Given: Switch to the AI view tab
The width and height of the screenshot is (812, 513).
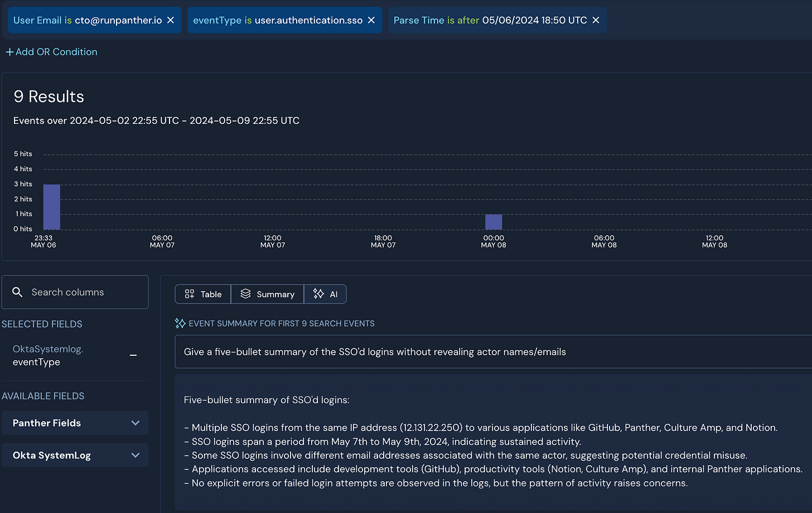Looking at the screenshot, I should coord(325,294).
